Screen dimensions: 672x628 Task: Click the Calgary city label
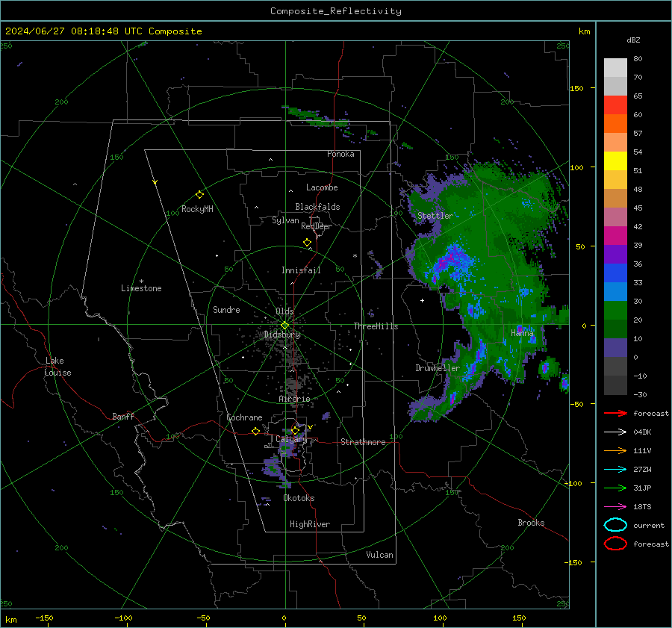[x=291, y=439]
